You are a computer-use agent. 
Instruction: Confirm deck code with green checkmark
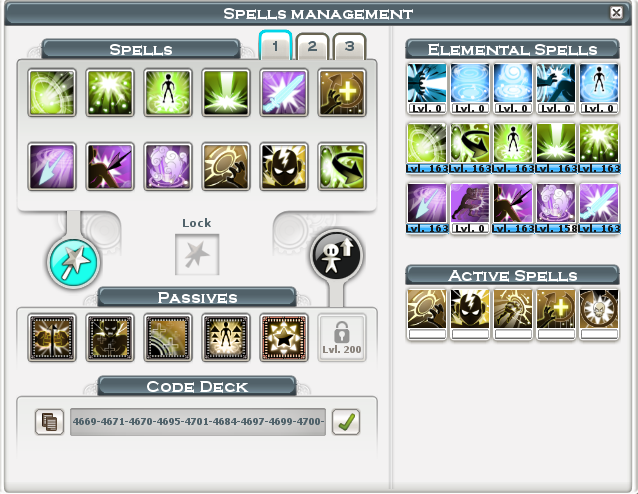coord(346,422)
